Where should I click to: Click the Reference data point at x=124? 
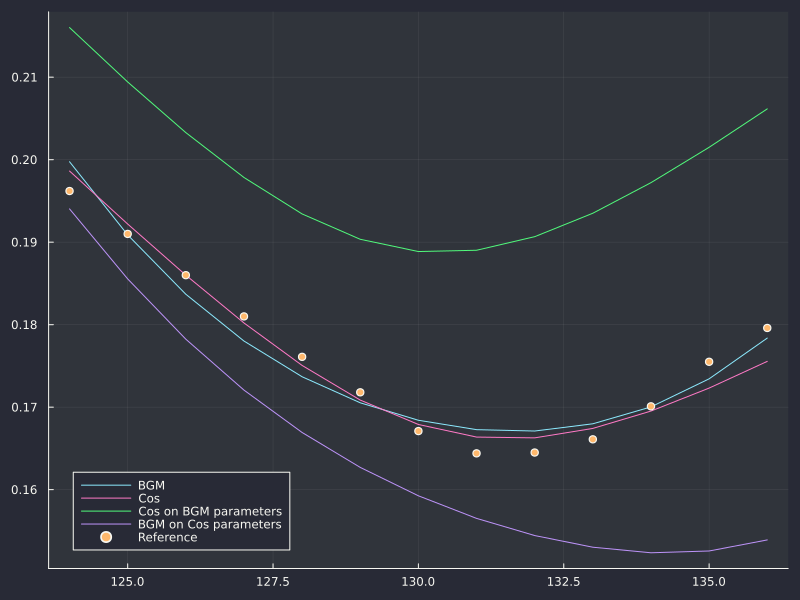click(69, 191)
